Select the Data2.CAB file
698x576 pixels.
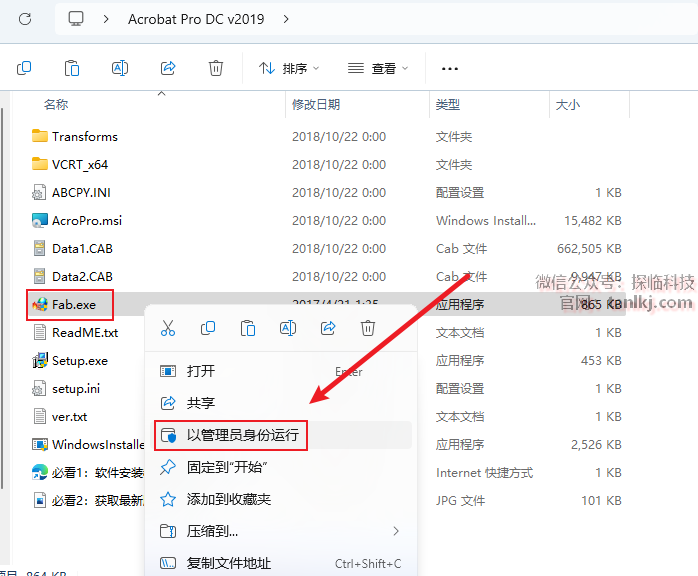72,276
